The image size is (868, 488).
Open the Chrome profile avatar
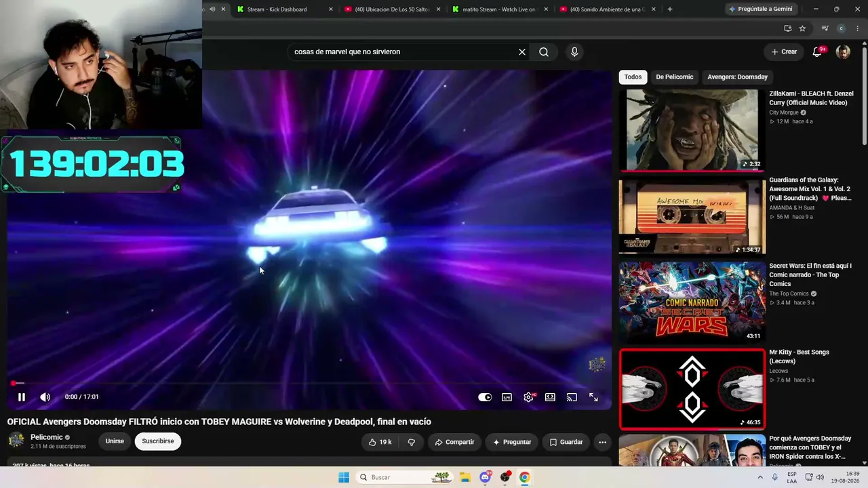coord(842,28)
